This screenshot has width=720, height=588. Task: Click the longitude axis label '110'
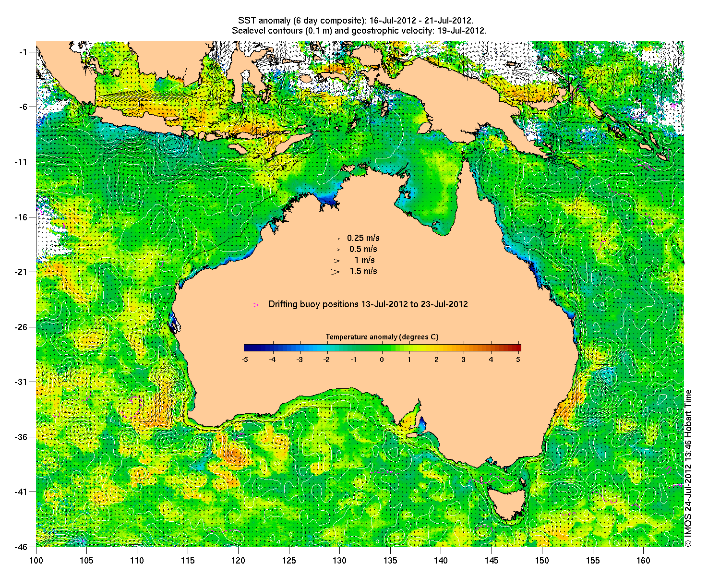tap(137, 560)
